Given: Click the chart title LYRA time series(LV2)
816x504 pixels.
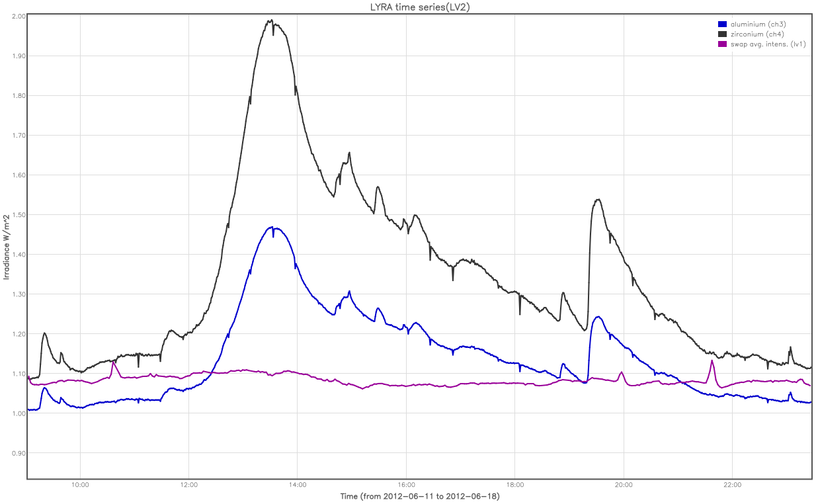Looking at the screenshot, I should point(419,7).
